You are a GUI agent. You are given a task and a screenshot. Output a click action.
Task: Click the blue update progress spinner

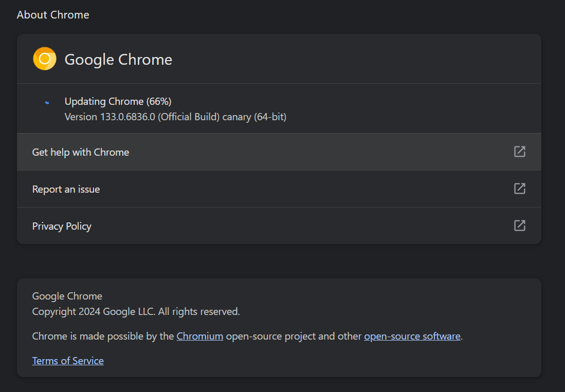47,103
